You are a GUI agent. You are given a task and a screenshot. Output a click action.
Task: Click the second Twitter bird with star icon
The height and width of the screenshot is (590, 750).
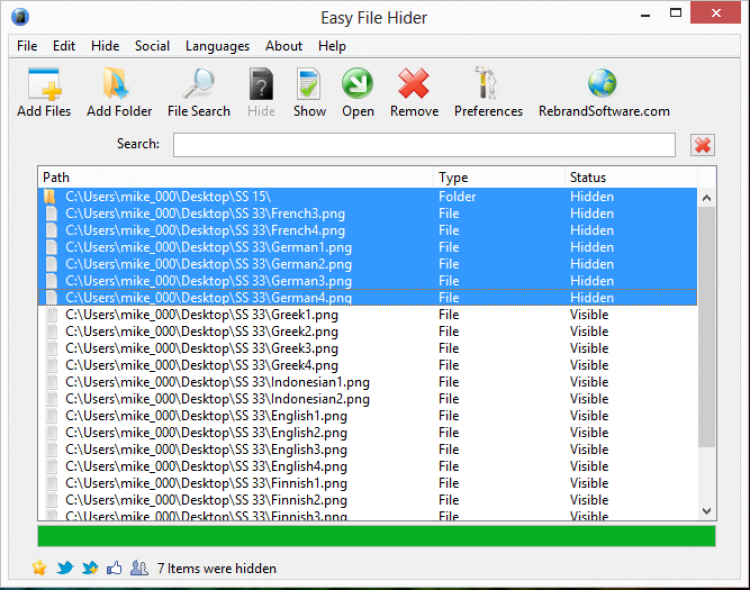[x=89, y=568]
